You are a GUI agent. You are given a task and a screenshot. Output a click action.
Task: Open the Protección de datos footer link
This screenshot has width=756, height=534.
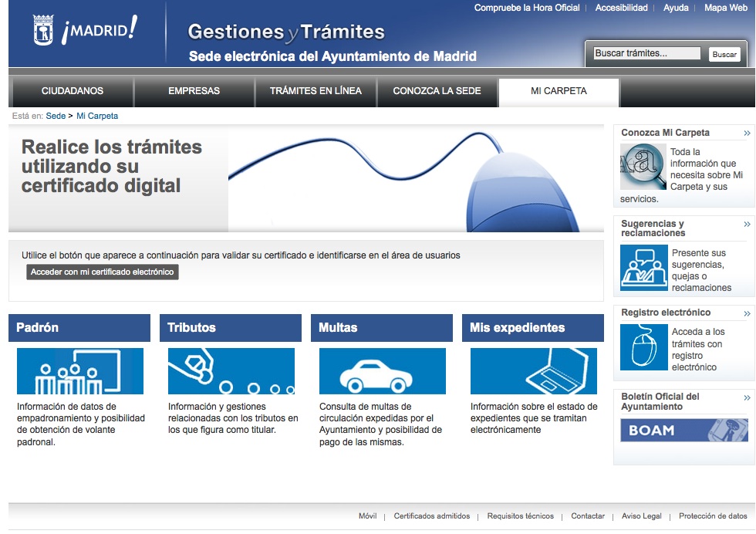(713, 516)
